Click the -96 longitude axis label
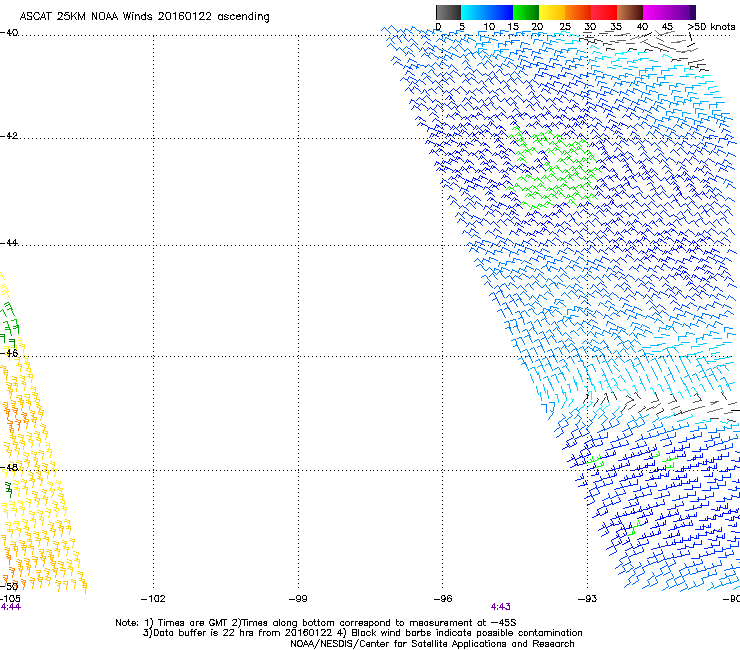Image resolution: width=740 pixels, height=650 pixels. [443, 599]
